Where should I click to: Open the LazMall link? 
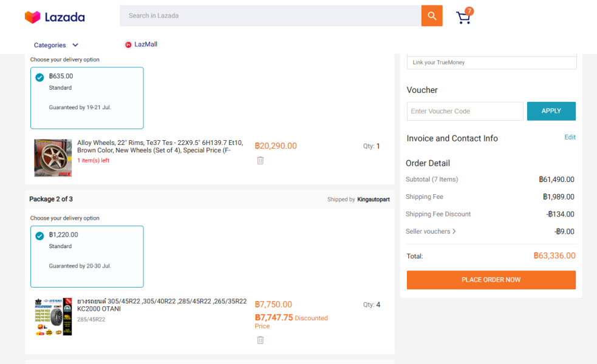point(146,44)
